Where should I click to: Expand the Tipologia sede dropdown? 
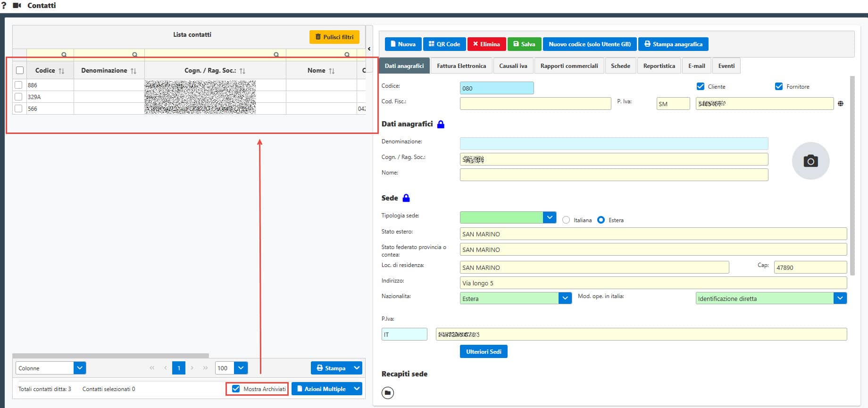click(x=549, y=217)
